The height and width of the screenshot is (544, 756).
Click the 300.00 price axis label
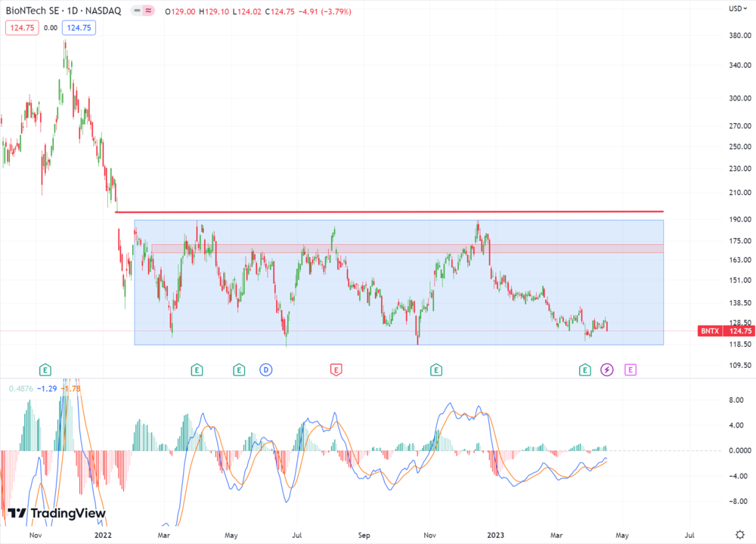coord(740,98)
